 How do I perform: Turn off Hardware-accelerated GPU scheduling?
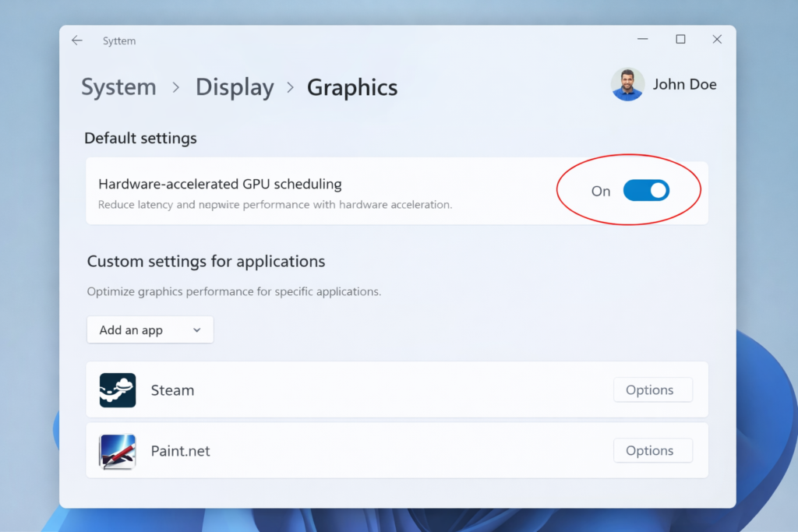[x=646, y=191]
